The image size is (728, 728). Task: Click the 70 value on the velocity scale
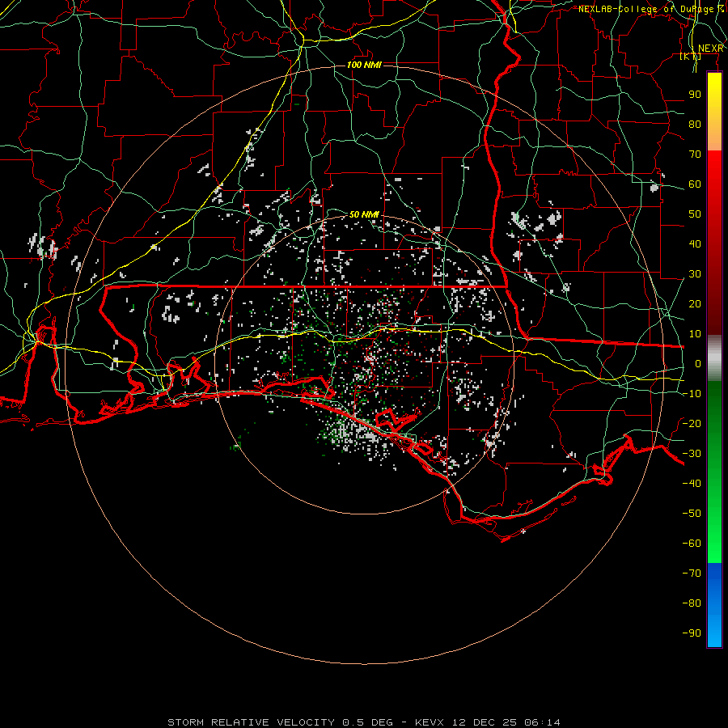[x=695, y=154]
